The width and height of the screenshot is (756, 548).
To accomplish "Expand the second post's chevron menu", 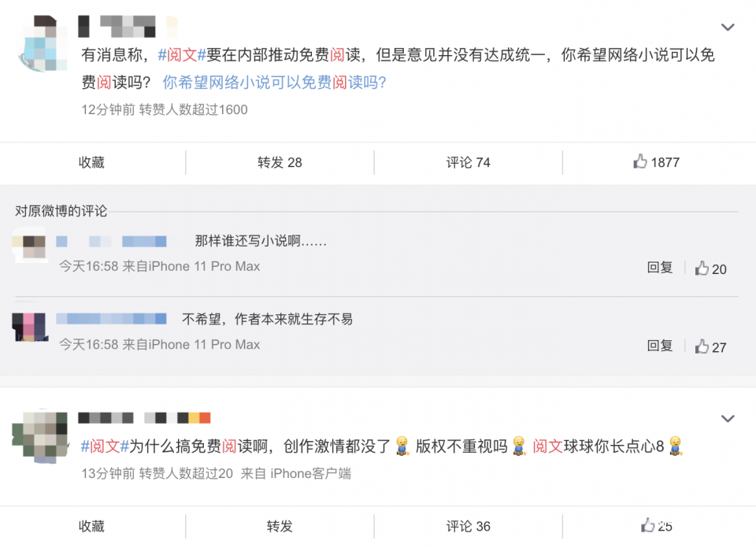I will coord(728,419).
